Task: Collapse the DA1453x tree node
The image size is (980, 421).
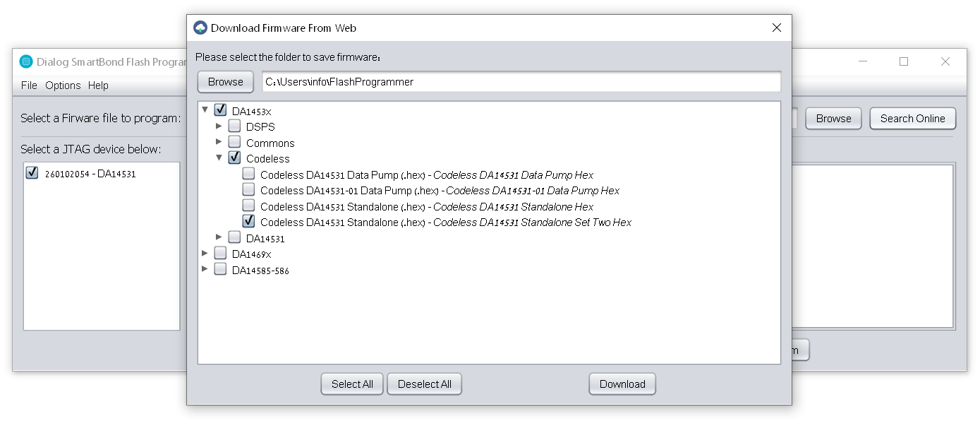Action: coord(205,110)
